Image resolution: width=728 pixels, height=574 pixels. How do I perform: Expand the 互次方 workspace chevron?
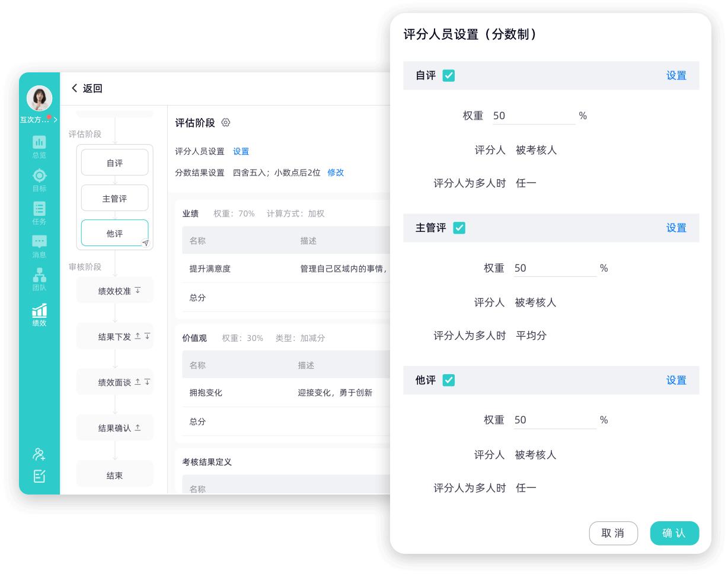(55, 120)
